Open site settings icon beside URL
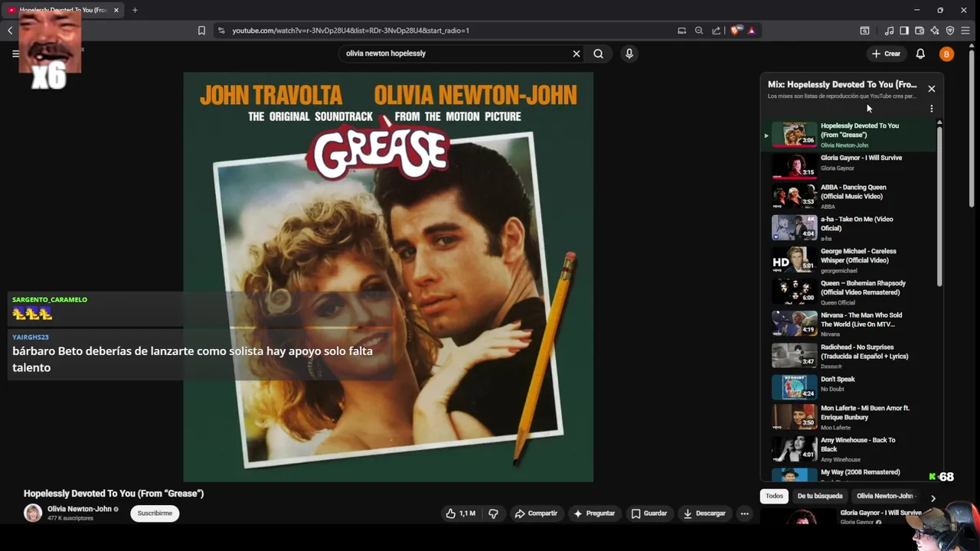Screen dimensions: 980x551 (221, 31)
